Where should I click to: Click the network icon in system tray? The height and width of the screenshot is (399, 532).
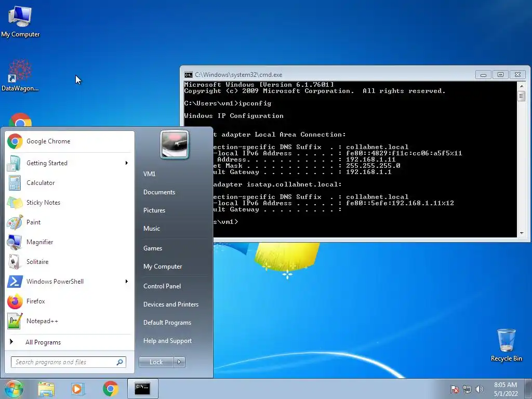point(467,389)
